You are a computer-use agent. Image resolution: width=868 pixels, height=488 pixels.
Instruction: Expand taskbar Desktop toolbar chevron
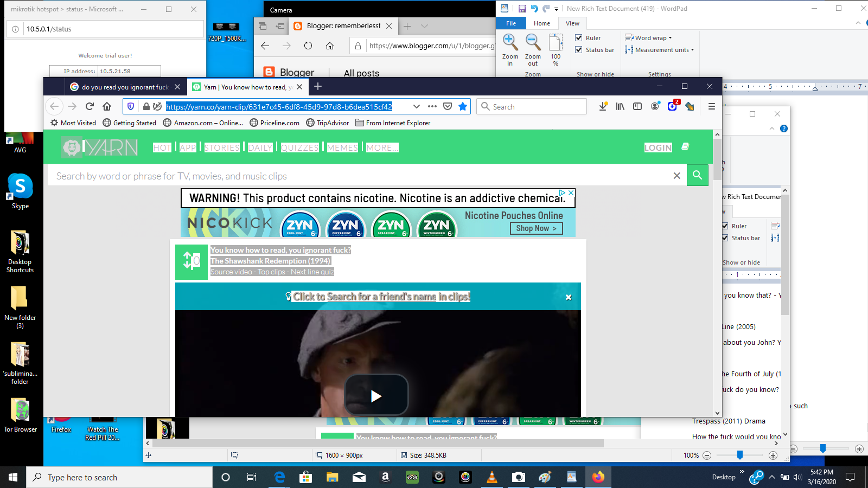[x=742, y=472]
